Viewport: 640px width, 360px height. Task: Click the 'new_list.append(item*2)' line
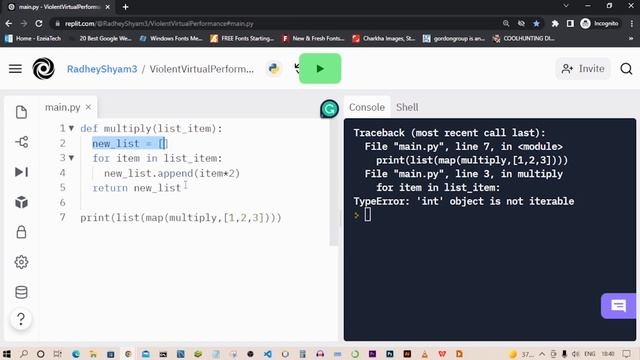172,173
